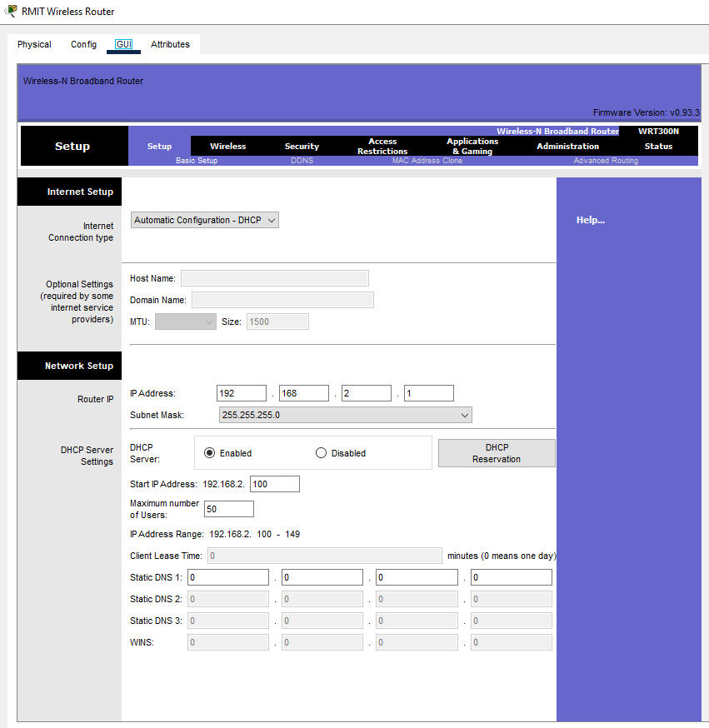Click the Host Name input field
The image size is (709, 728).
[x=275, y=278]
